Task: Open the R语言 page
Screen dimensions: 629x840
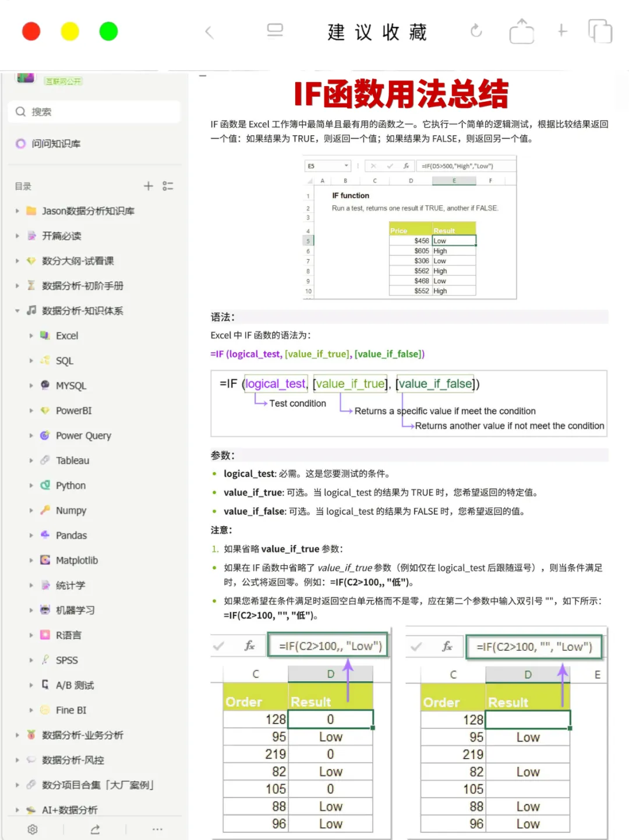Action: click(x=69, y=635)
